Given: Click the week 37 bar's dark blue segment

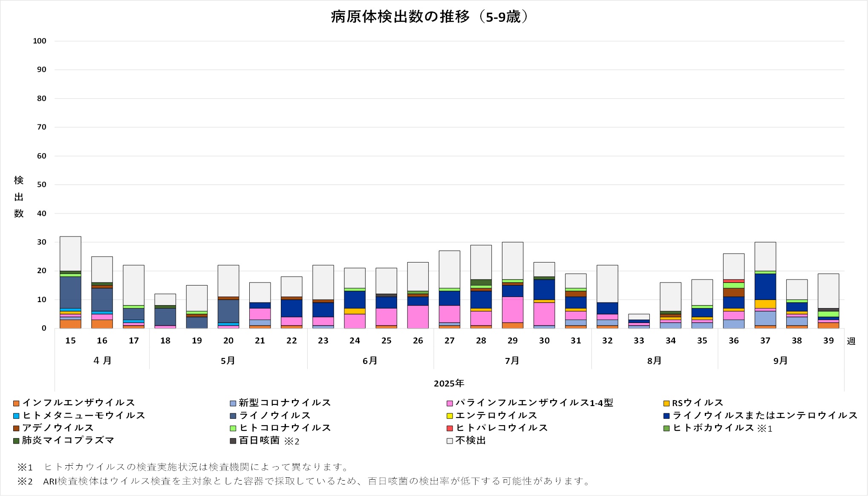Looking at the screenshot, I should [x=765, y=286].
